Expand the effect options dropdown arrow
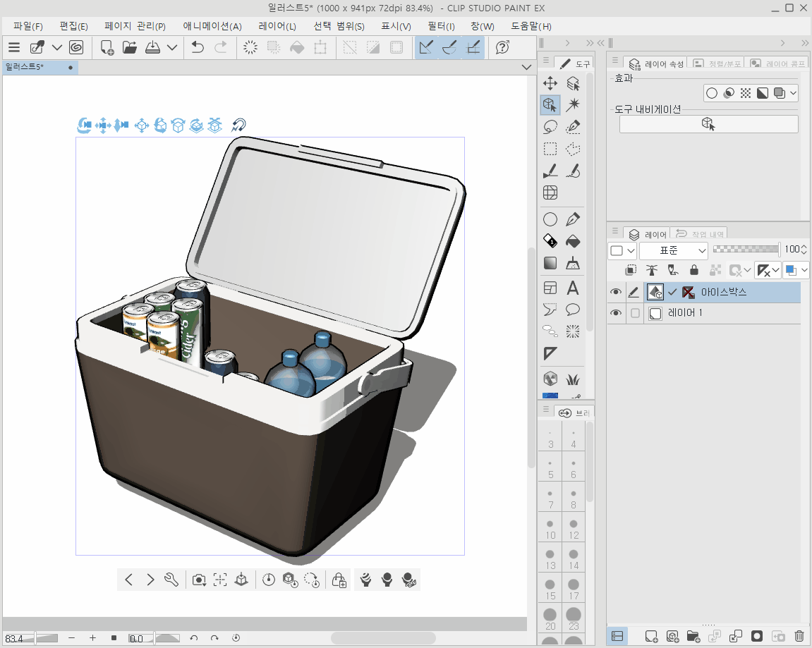 [x=794, y=93]
